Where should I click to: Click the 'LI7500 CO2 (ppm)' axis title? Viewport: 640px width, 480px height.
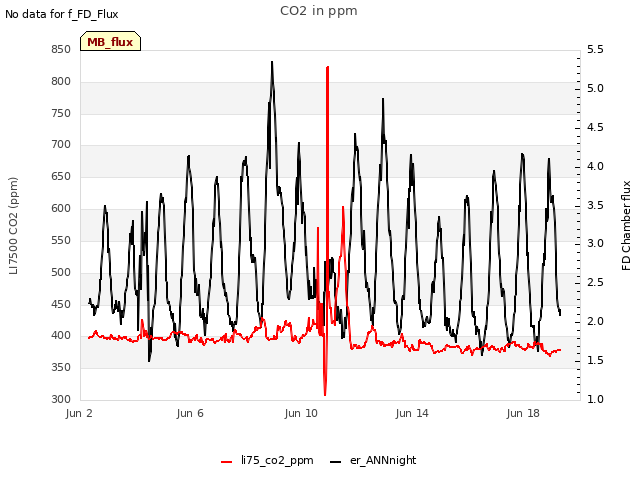click(13, 226)
